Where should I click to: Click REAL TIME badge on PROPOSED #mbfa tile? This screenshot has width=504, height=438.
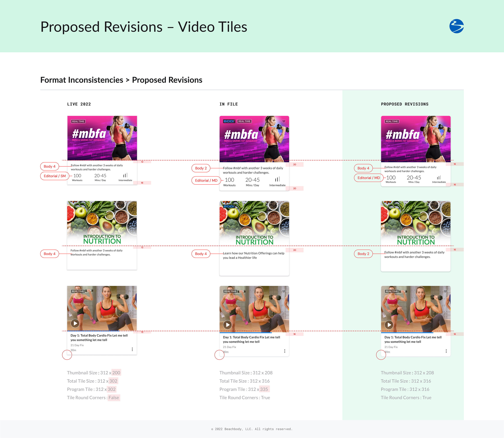pos(392,121)
